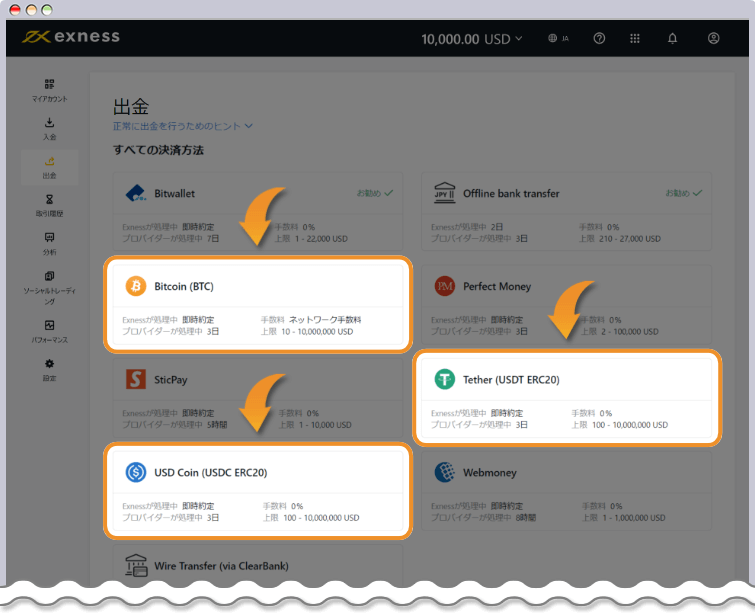Viewport: 755px width, 613px height.
Task: Open the help question mark icon
Action: [599, 39]
